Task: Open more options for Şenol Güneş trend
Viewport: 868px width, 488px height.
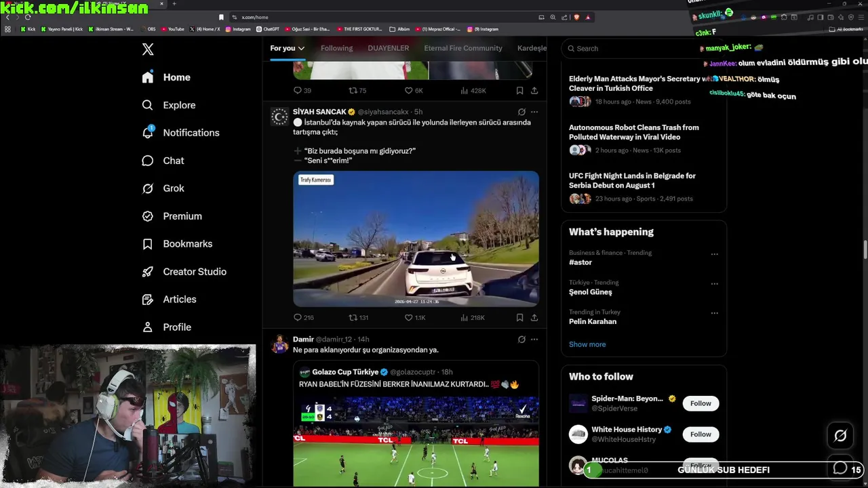Action: (714, 284)
